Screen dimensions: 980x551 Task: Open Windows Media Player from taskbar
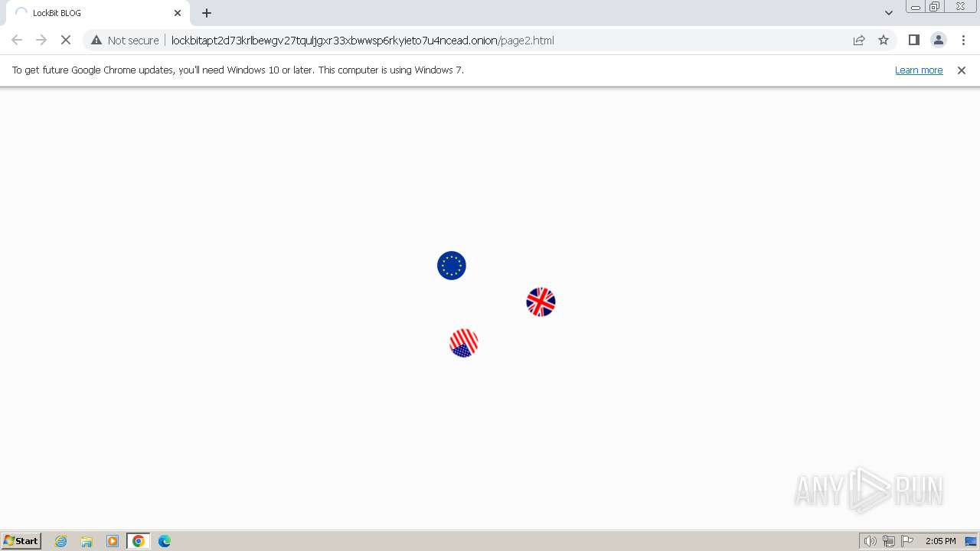pyautogui.click(x=113, y=541)
